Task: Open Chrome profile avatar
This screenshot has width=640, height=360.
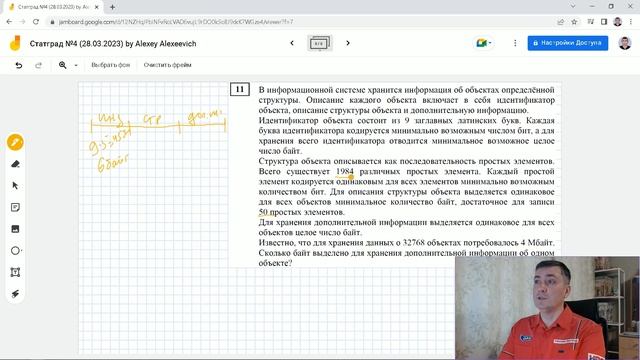Action: coord(618,22)
